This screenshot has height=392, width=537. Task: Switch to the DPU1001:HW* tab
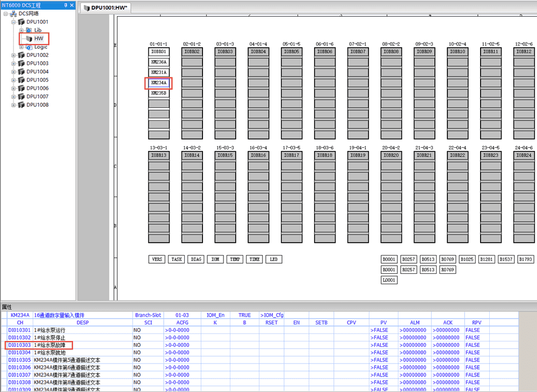(x=106, y=8)
